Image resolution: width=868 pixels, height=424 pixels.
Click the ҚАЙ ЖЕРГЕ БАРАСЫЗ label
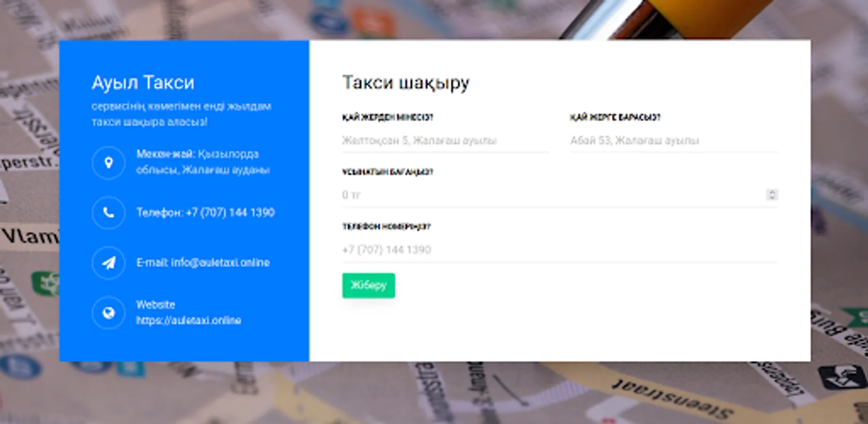(615, 117)
